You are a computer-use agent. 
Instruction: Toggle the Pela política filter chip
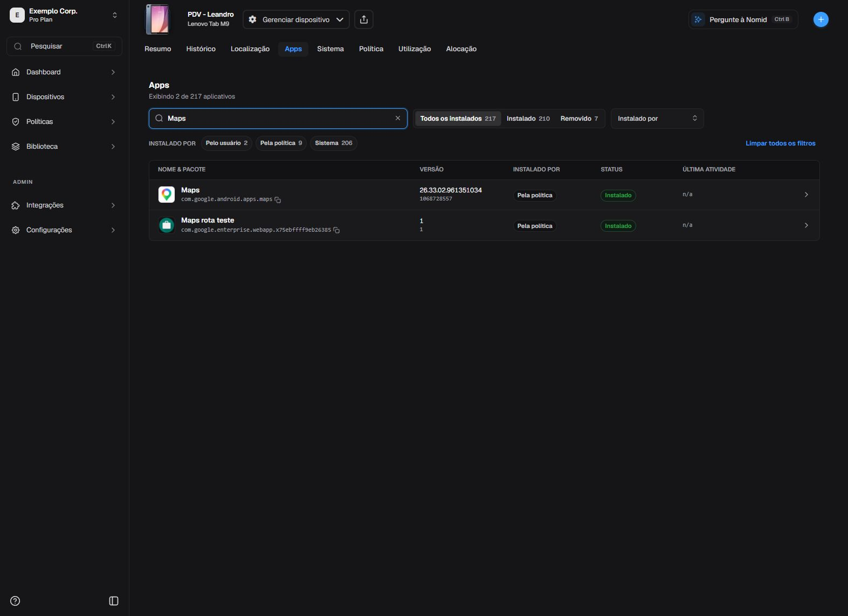(x=281, y=143)
